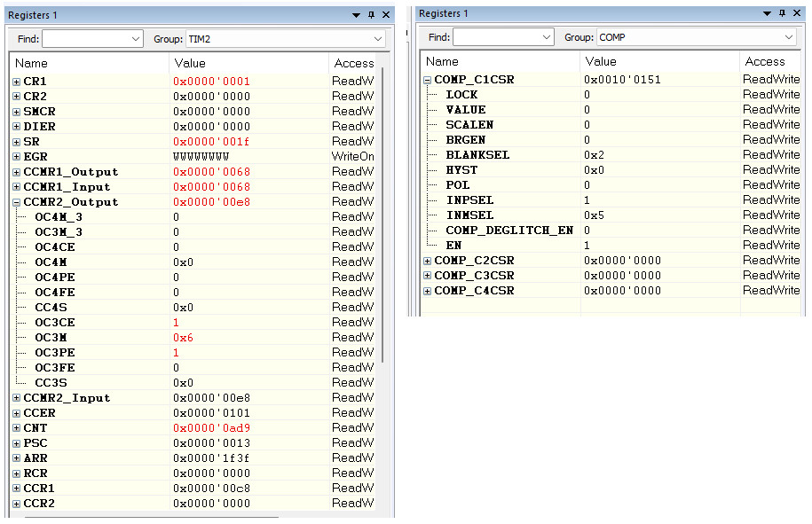Click the Find box in the TIM2 panel
The height and width of the screenshot is (524, 812).
click(91, 39)
